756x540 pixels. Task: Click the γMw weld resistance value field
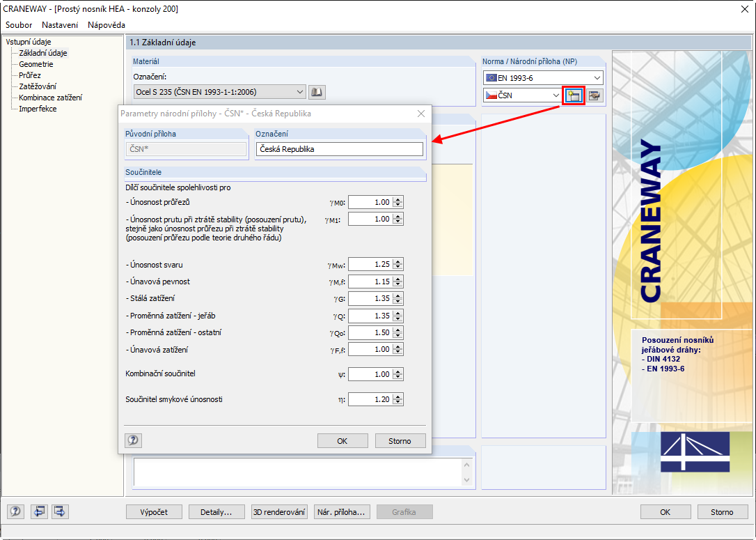(x=370, y=265)
